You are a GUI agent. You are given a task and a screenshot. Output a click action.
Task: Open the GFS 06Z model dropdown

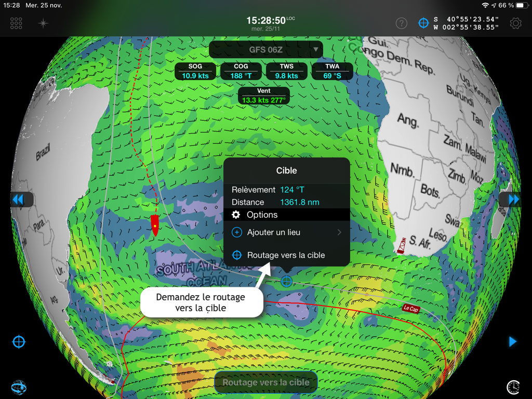tap(265, 50)
